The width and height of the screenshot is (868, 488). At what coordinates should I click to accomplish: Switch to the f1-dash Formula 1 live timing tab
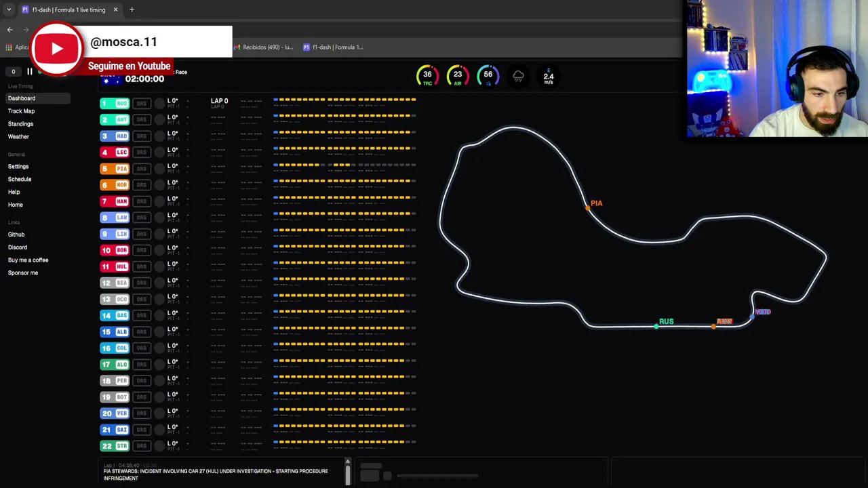coord(69,9)
